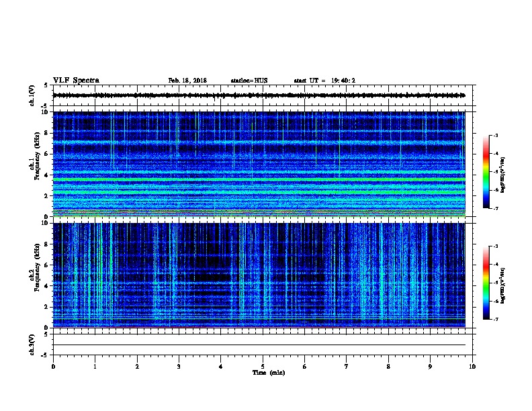This screenshot has height=411, width=532.
Task: Click the "VLF Spectra" title text
Action: pyautogui.click(x=76, y=81)
